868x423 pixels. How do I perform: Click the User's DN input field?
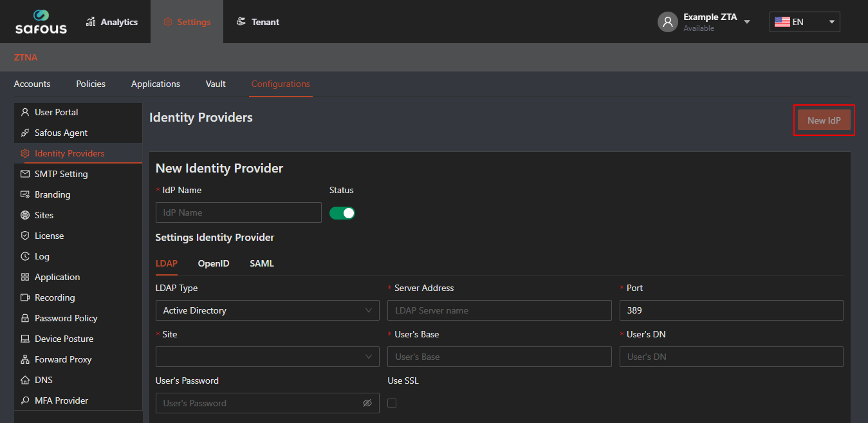(x=731, y=357)
